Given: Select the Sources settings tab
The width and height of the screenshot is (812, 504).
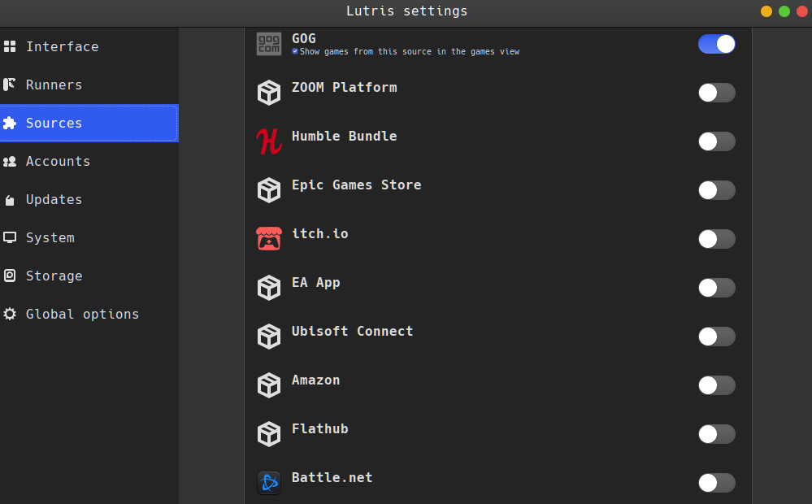Looking at the screenshot, I should click(89, 123).
